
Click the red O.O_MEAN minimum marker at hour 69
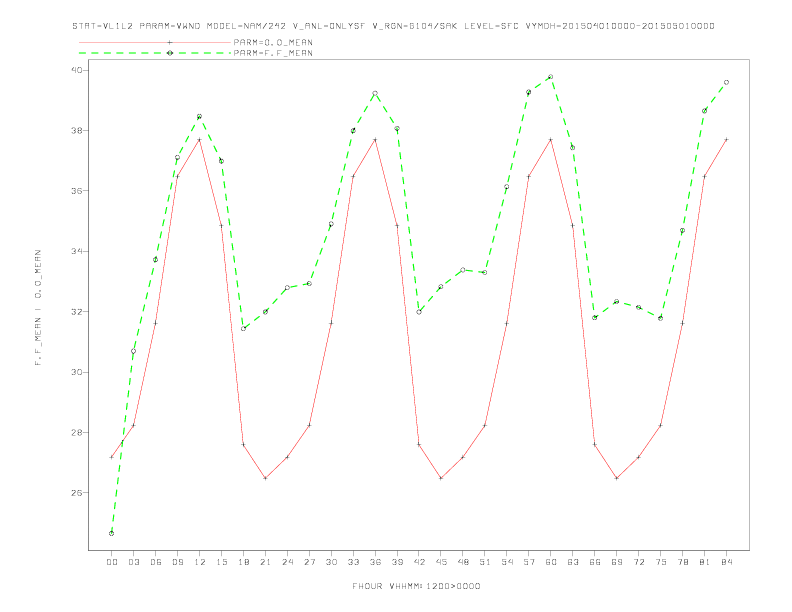pyautogui.click(x=617, y=478)
